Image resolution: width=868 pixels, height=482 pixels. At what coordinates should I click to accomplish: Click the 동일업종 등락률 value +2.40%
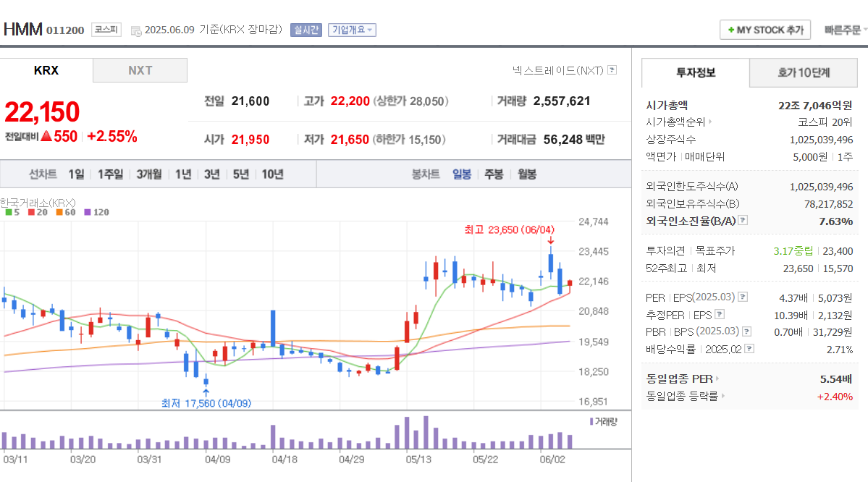tap(835, 397)
